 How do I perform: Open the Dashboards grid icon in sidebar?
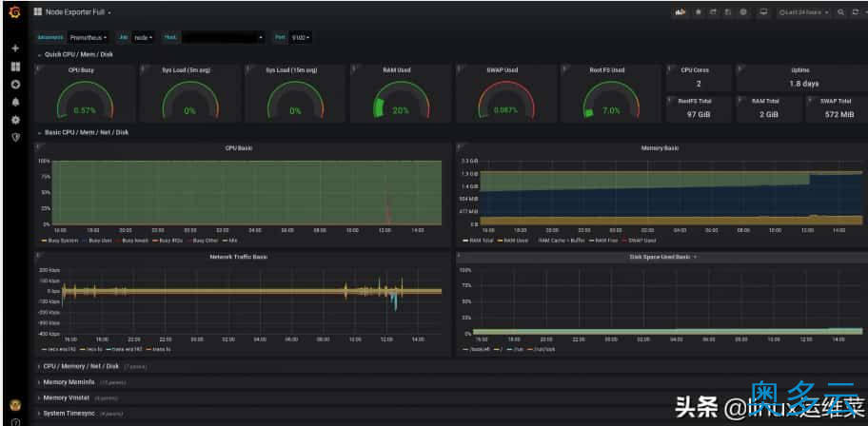coord(15,67)
